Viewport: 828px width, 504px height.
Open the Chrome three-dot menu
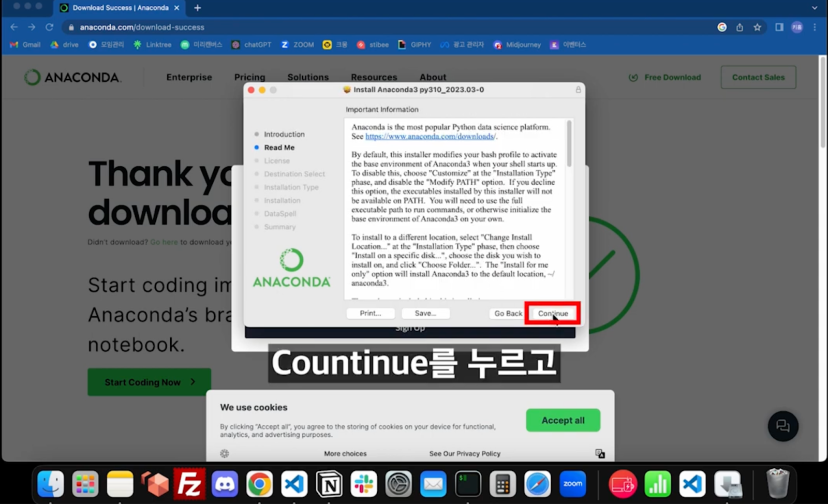(x=815, y=27)
